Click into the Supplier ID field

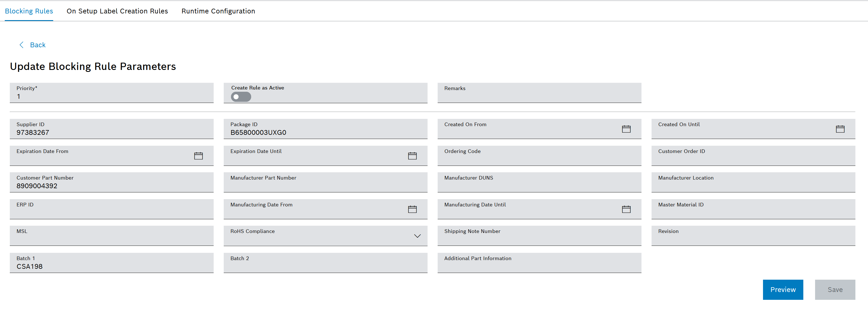pos(111,129)
